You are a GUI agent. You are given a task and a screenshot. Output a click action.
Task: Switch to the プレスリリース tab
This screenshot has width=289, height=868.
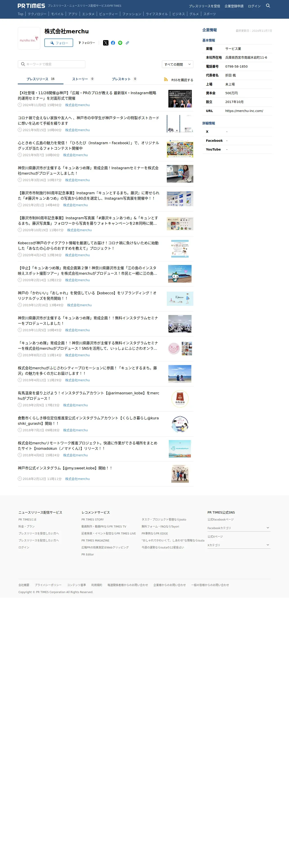(40, 79)
